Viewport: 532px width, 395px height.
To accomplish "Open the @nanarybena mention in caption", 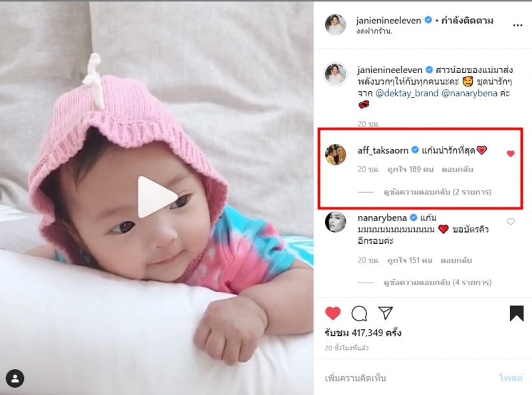I will coord(469,93).
